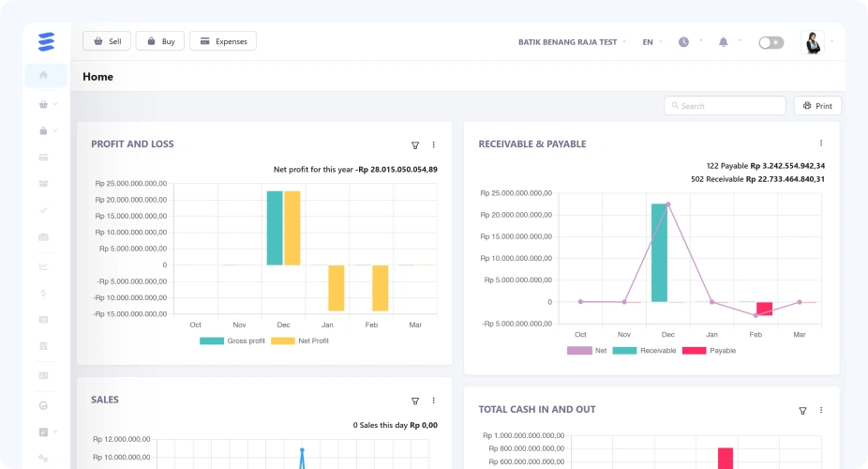Click the Profit and Loss filter icon
The height and width of the screenshot is (469, 868).
(415, 145)
